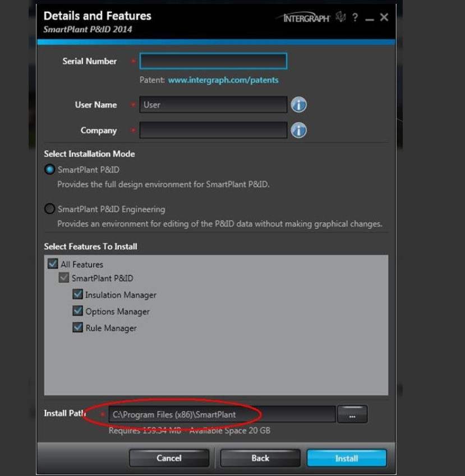Viewport: 465px width, 476px height.
Task: Click the Company field
Action: click(213, 130)
